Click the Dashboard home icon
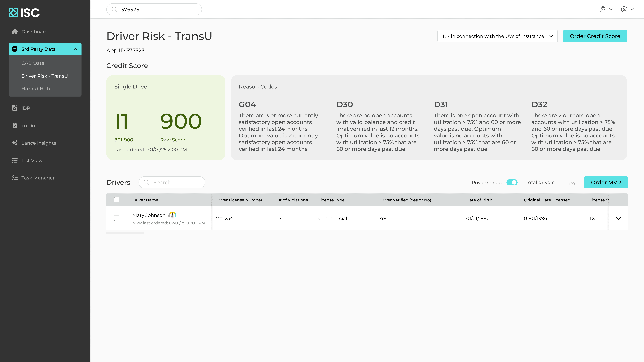 (15, 32)
